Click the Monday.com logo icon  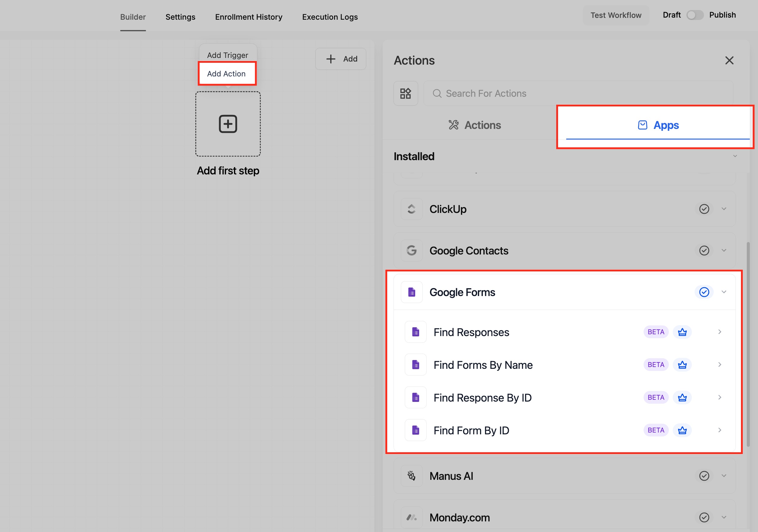pos(411,517)
